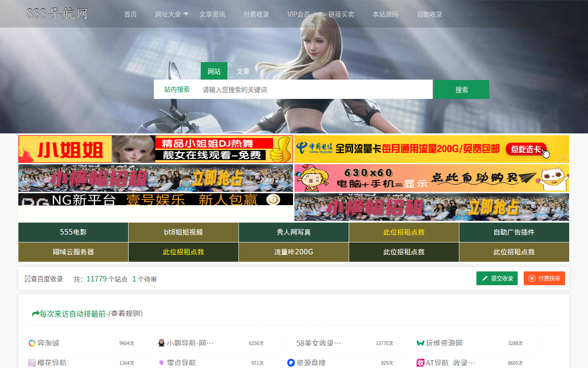The width and height of the screenshot is (588, 368).
Task: Click the 提交收录 button
Action: click(x=497, y=278)
